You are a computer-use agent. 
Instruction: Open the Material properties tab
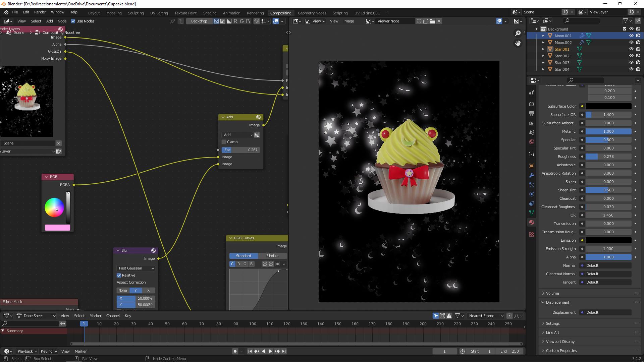pos(532,222)
